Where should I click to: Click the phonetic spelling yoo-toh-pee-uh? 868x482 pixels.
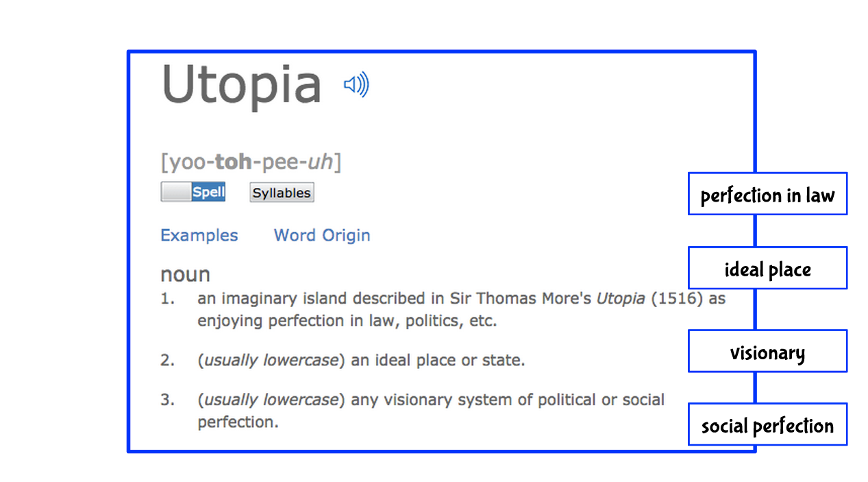(x=250, y=162)
